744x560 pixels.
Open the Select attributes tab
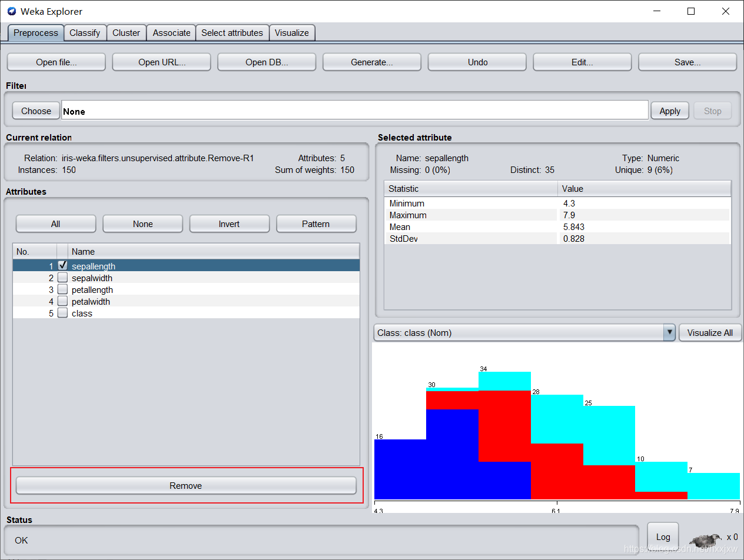[232, 33]
